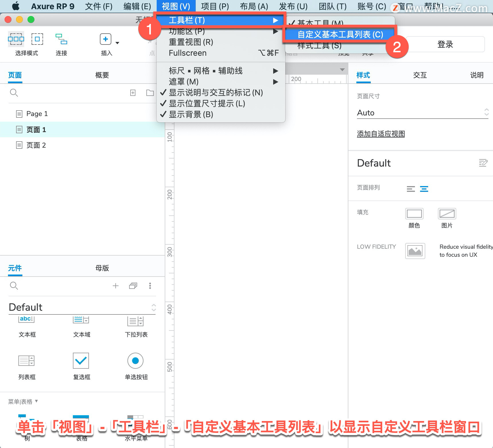The width and height of the screenshot is (493, 448).
Task: Open the Apple menu
Action: 16,6
